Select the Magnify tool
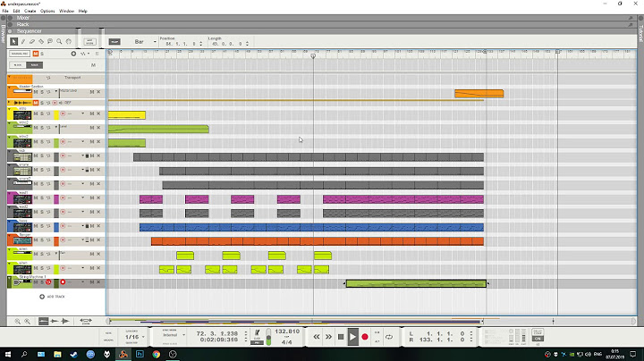The width and height of the screenshot is (644, 361). click(59, 41)
